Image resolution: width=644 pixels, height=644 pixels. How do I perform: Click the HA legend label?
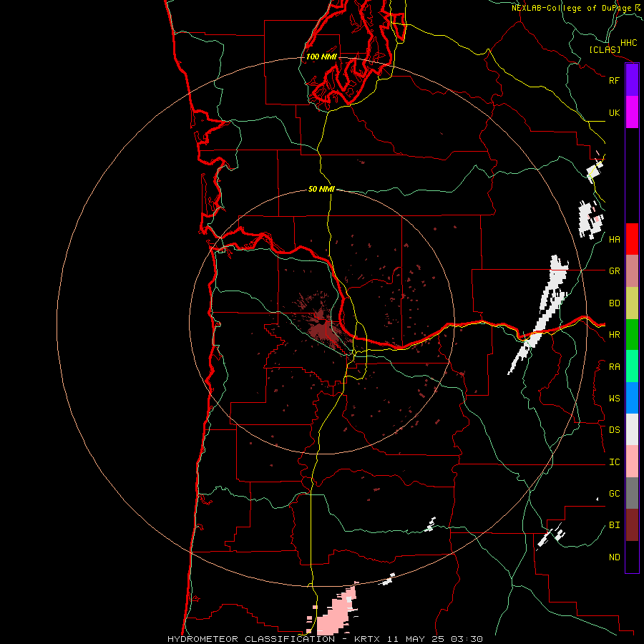pyautogui.click(x=614, y=240)
